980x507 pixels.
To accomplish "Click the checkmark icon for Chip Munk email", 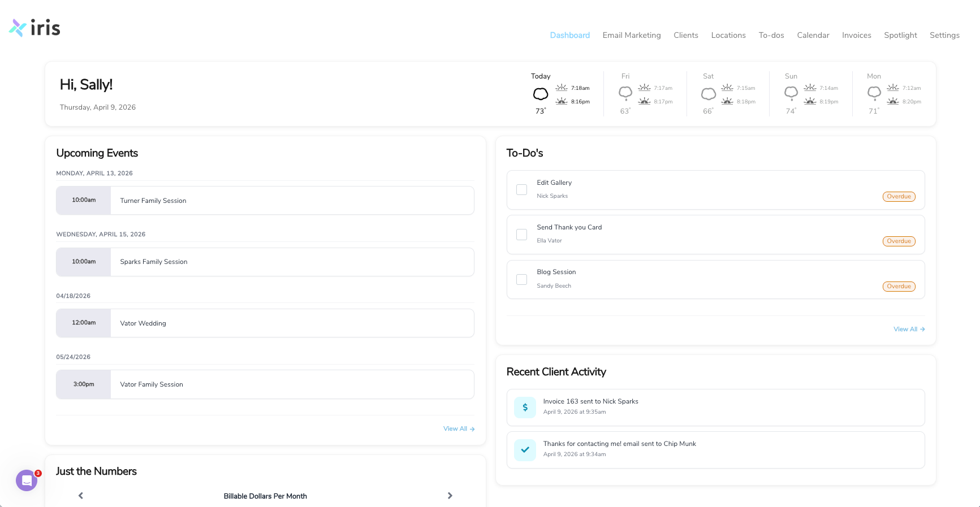I will [x=525, y=450].
